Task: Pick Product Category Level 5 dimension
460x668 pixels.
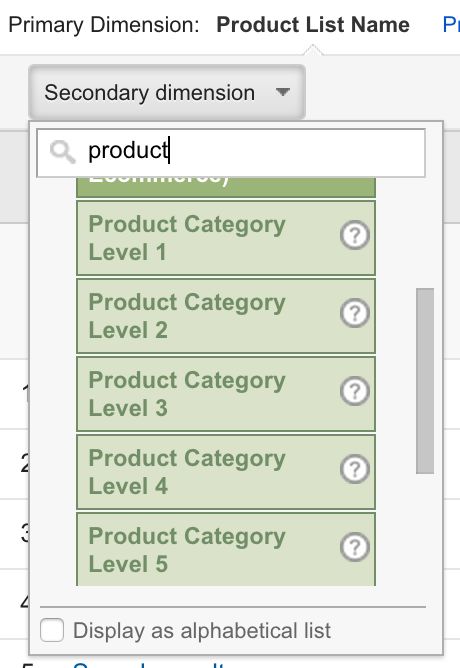Action: coord(226,549)
